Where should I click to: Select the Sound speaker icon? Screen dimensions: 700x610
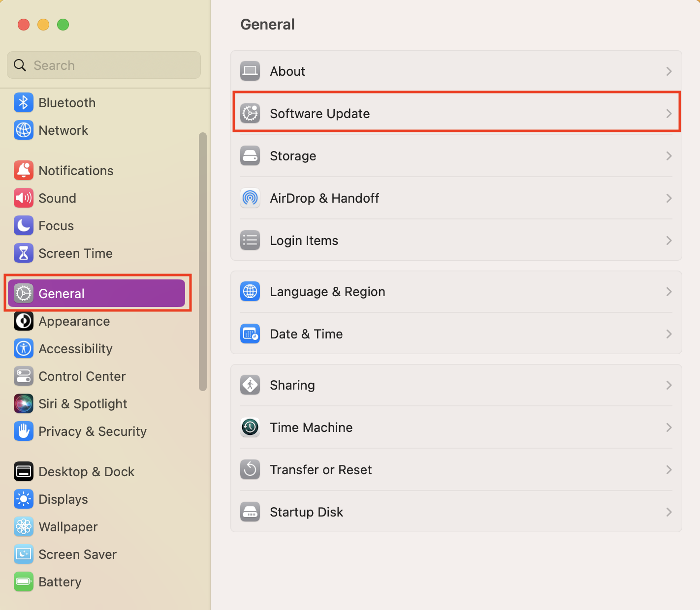point(23,198)
